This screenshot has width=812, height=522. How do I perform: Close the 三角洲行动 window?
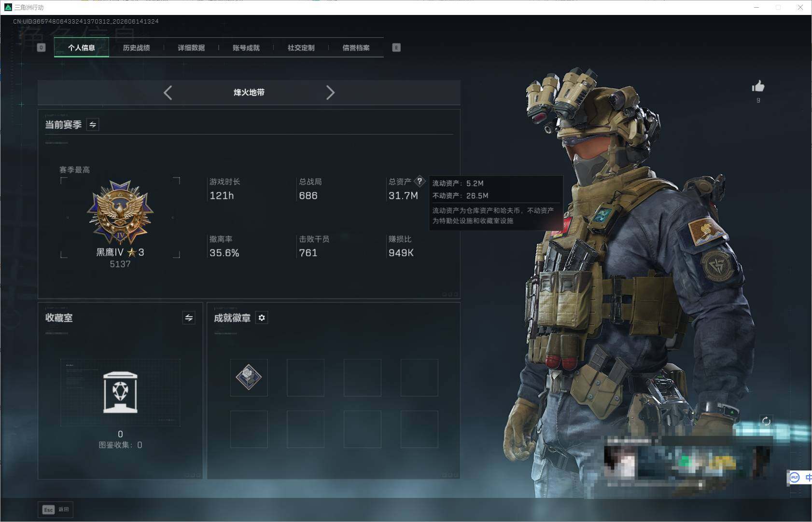coord(800,7)
